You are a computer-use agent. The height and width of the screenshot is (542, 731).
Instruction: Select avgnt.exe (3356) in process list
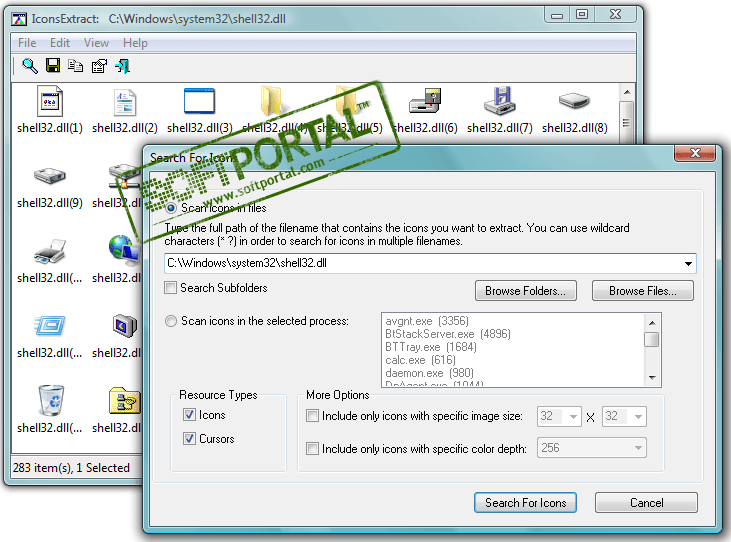click(427, 321)
